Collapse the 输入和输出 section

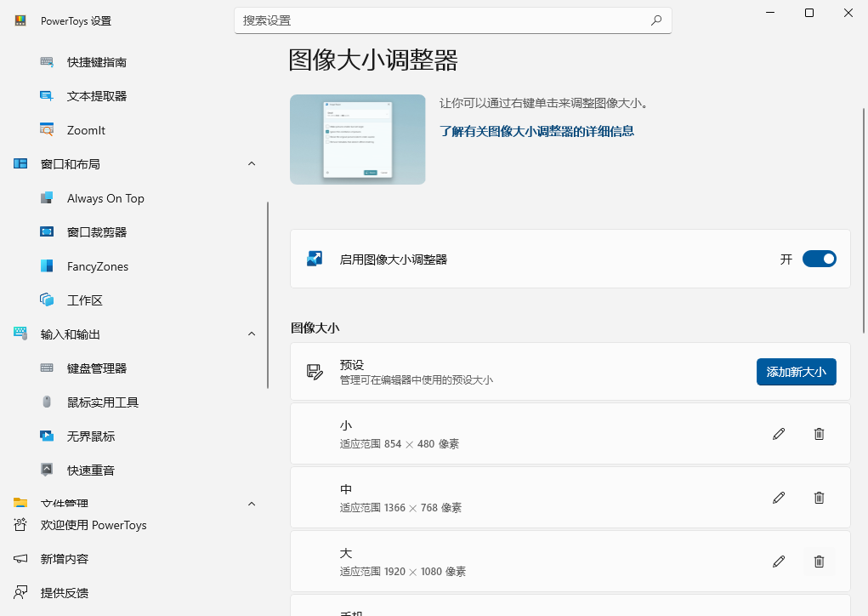tap(251, 334)
